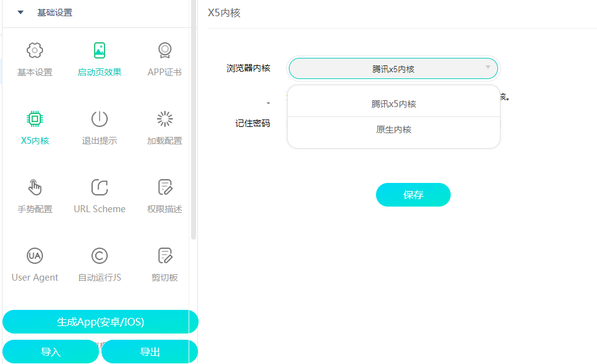The image size is (597, 364).
Task: Open the 基本设置 gear icon
Action: (x=35, y=50)
